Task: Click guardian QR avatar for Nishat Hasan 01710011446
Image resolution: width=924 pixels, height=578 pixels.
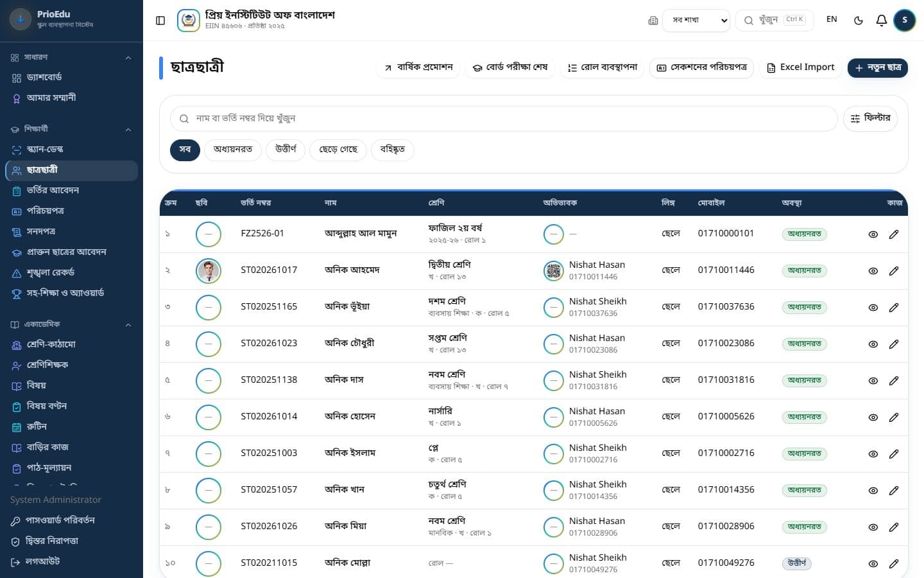Action: pos(554,271)
